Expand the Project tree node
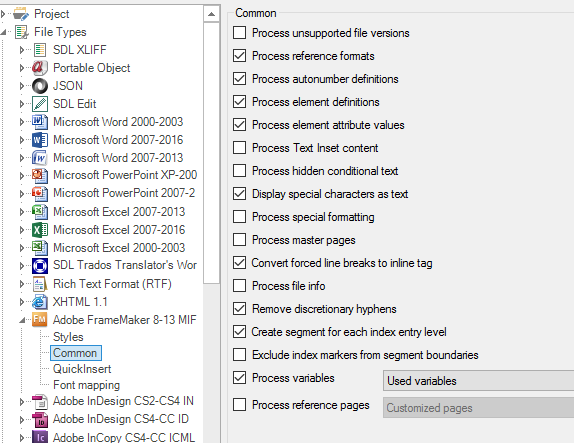 (3, 14)
